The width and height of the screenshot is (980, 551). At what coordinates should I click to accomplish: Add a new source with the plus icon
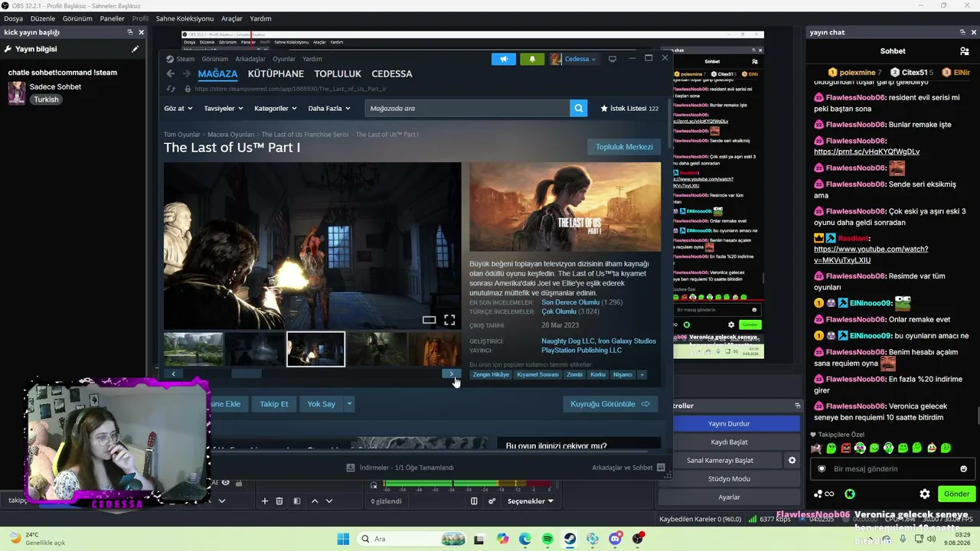[265, 501]
